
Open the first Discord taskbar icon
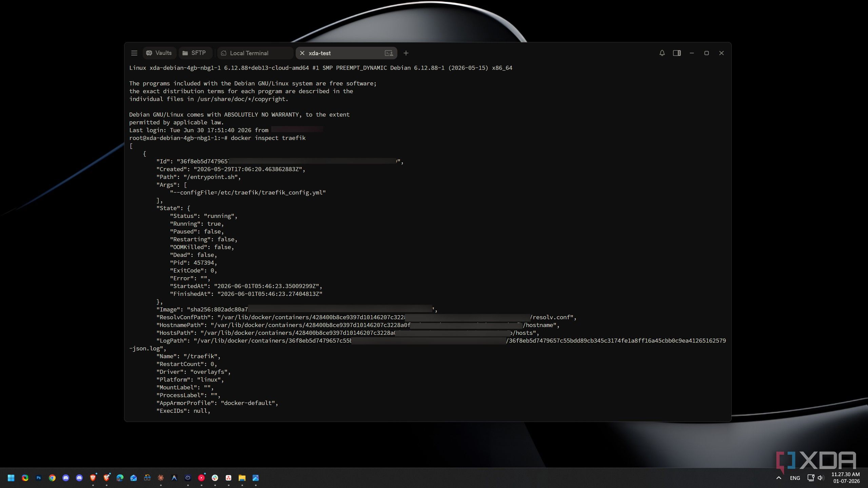[x=66, y=478]
